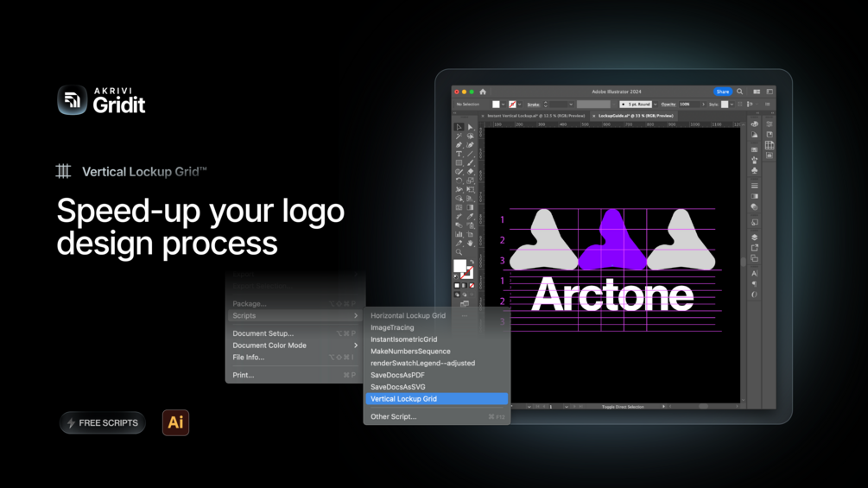This screenshot has height=488, width=868.
Task: Click the blue Share button
Action: pyautogui.click(x=722, y=92)
